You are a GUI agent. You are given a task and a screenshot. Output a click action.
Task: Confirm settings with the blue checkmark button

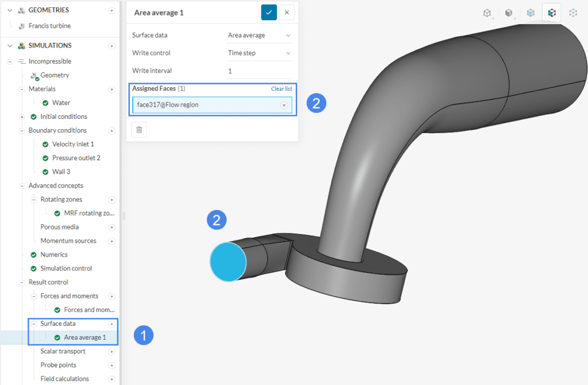269,12
